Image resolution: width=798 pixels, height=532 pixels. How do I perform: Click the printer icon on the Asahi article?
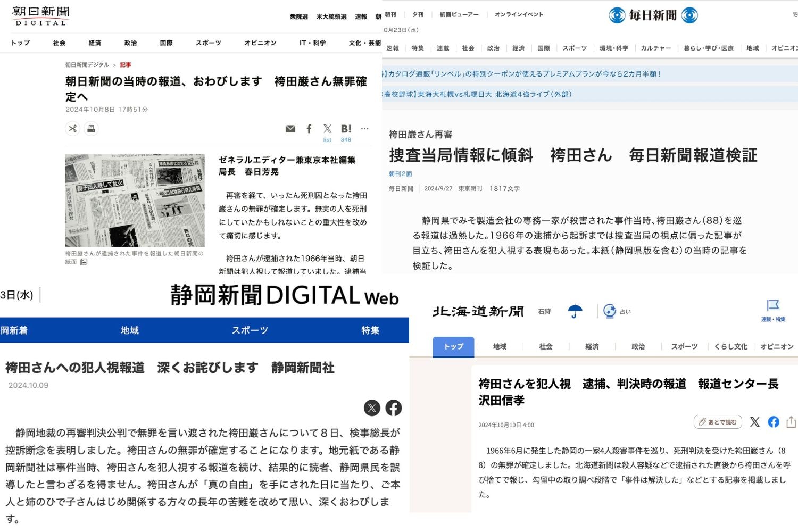click(92, 129)
